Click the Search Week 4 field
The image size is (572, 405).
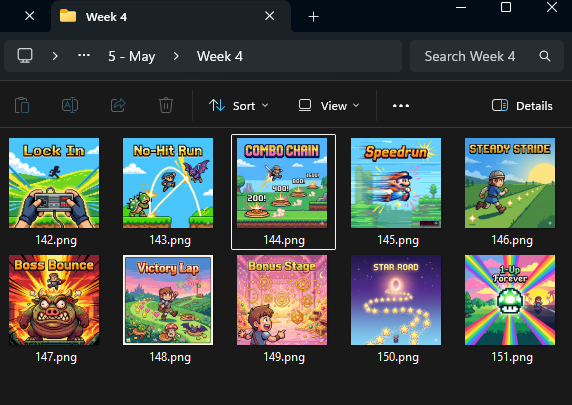[487, 56]
